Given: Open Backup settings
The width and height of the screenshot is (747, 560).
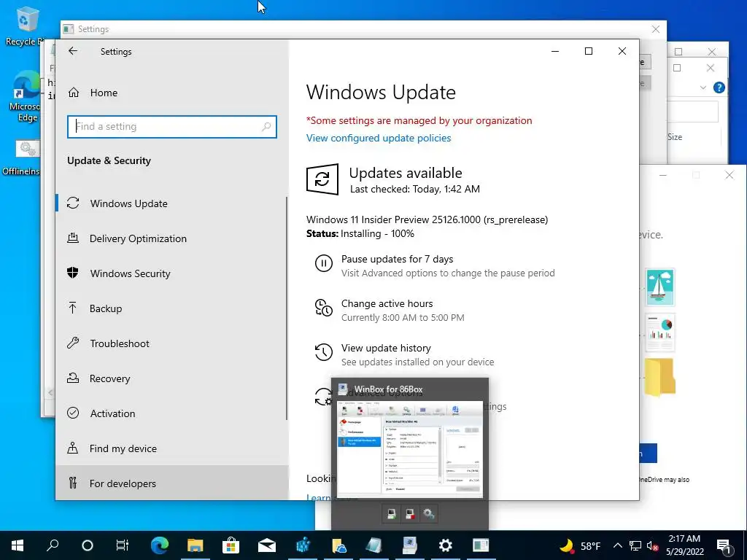Looking at the screenshot, I should click(x=106, y=308).
